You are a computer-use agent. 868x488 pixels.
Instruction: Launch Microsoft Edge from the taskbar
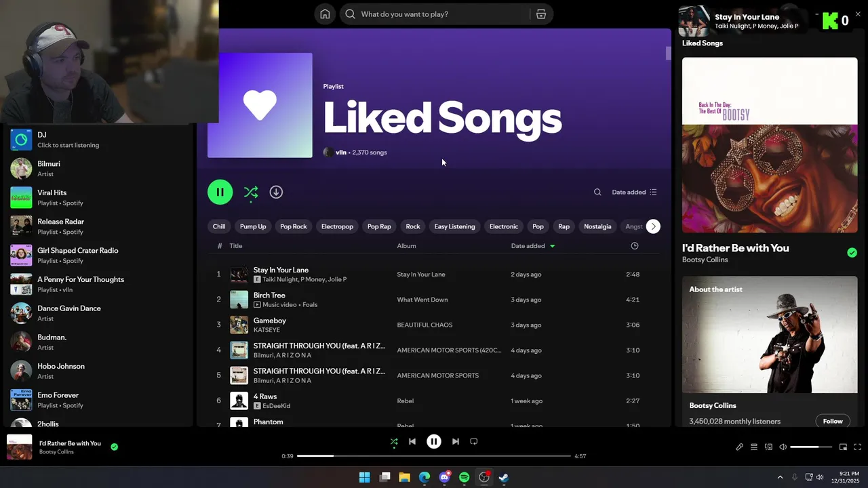tap(425, 477)
